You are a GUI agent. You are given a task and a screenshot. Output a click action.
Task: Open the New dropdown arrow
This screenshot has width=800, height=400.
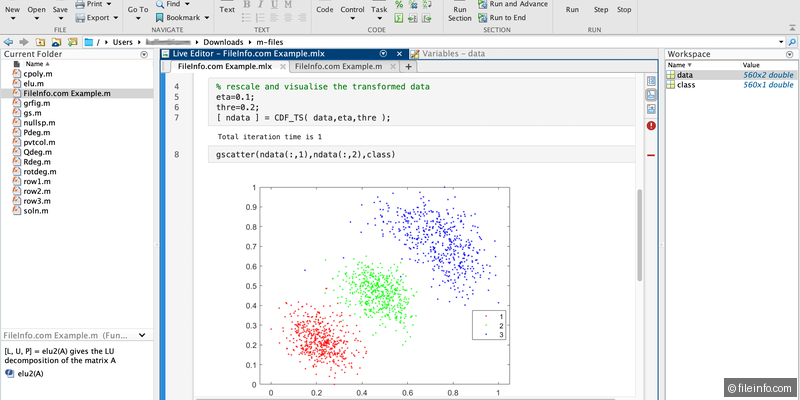point(13,19)
